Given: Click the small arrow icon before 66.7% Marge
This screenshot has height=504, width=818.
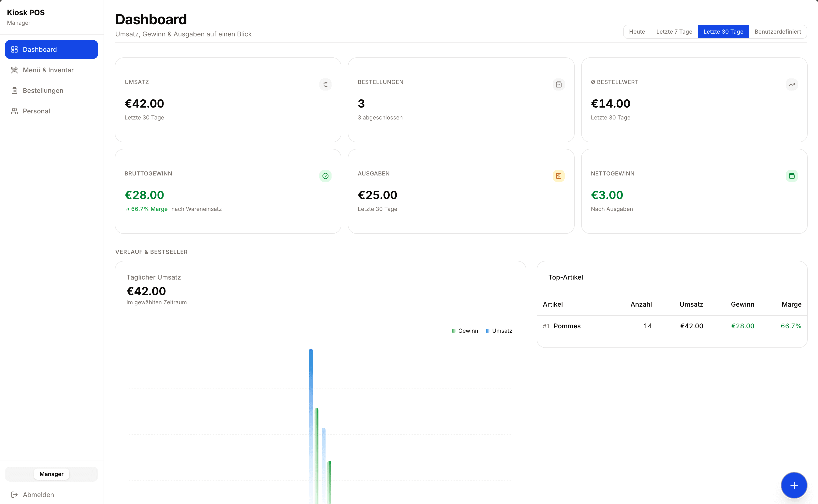Looking at the screenshot, I should click(x=127, y=209).
